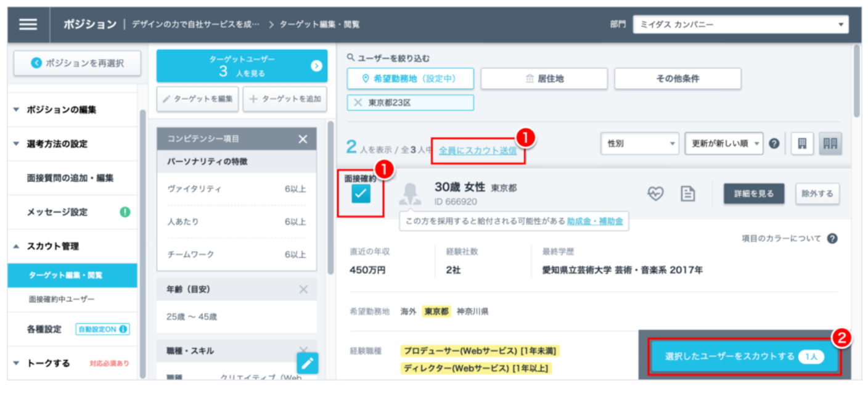This screenshot has width=868, height=402.
Task: Close the コンピテンシー項目 panel
Action: tap(303, 139)
